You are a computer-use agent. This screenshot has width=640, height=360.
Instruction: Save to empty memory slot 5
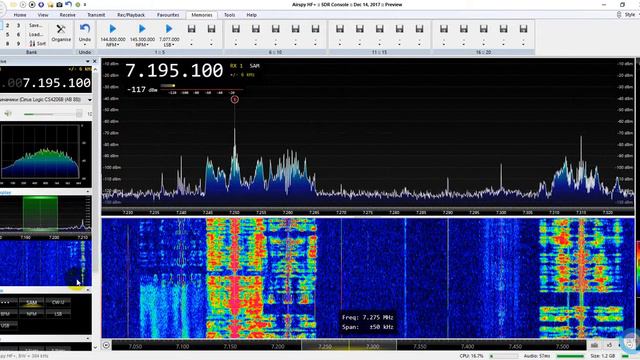click(x=211, y=29)
